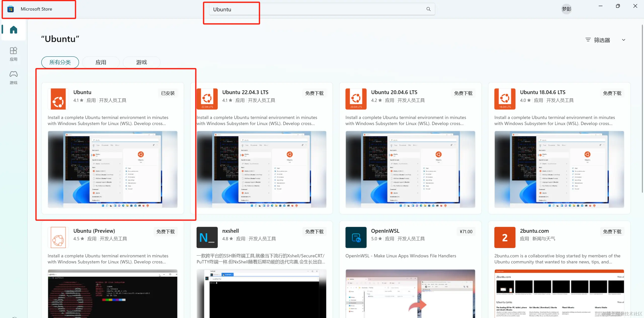
Task: Click the Microsoft Store logo icon
Action: click(11, 9)
